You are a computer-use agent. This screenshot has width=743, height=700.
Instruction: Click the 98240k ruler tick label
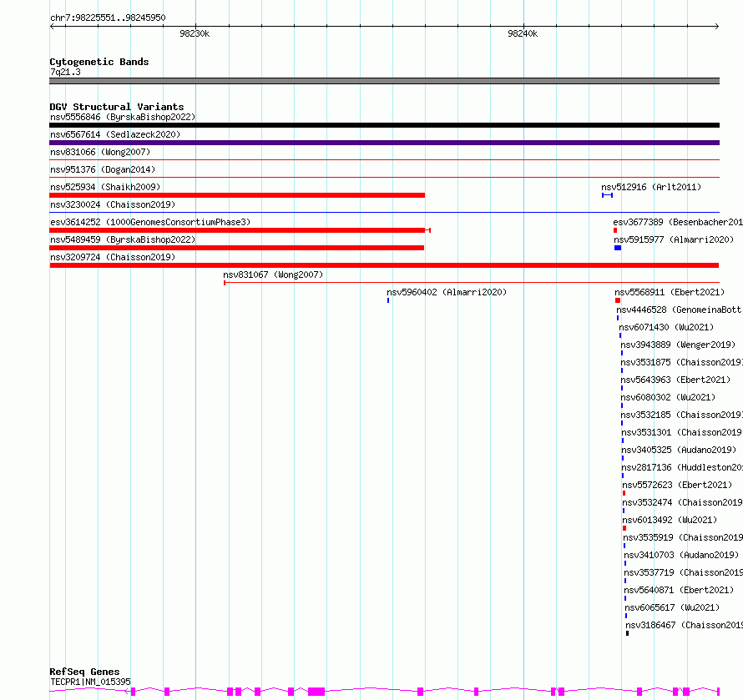click(x=523, y=33)
